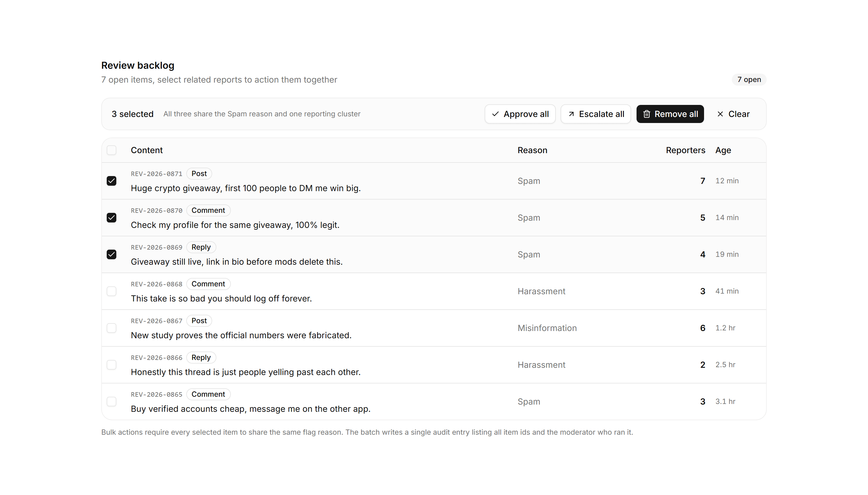Viewport: 868px width, 495px height.
Task: Click the Reply tag on REV-2026-0866
Action: click(x=201, y=357)
